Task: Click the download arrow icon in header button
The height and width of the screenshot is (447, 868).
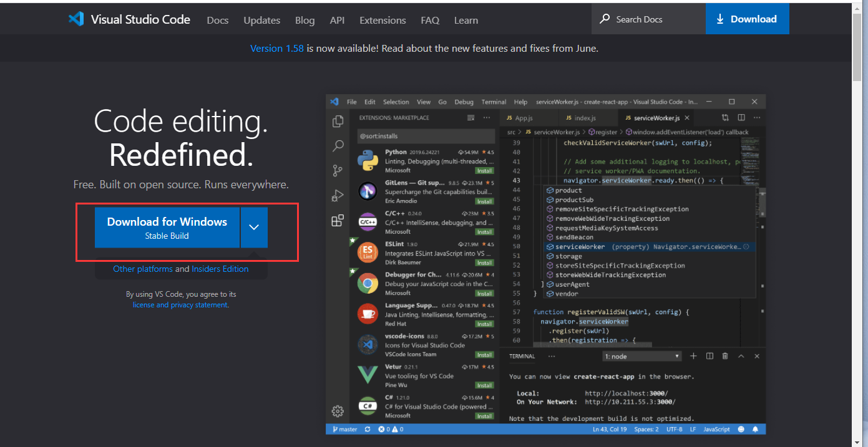Action: click(x=720, y=19)
